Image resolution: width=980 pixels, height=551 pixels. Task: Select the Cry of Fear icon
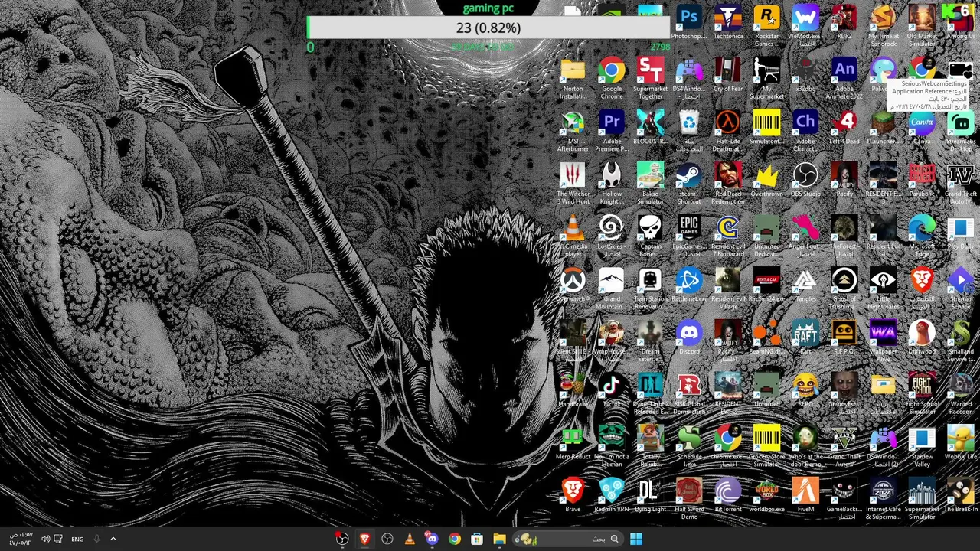coord(728,76)
